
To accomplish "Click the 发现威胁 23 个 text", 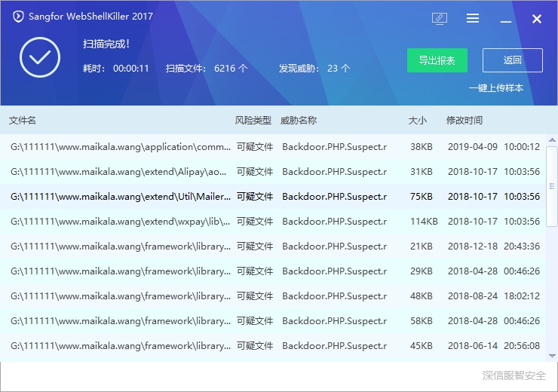I will pyautogui.click(x=314, y=69).
